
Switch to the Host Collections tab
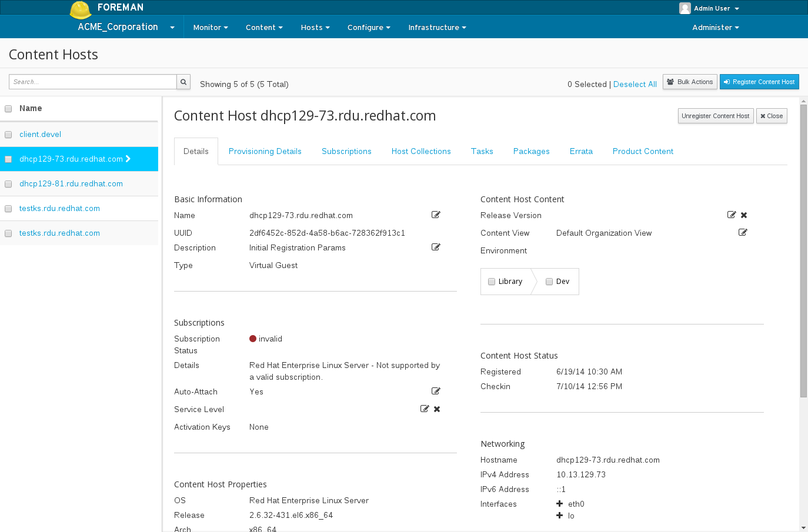click(421, 151)
